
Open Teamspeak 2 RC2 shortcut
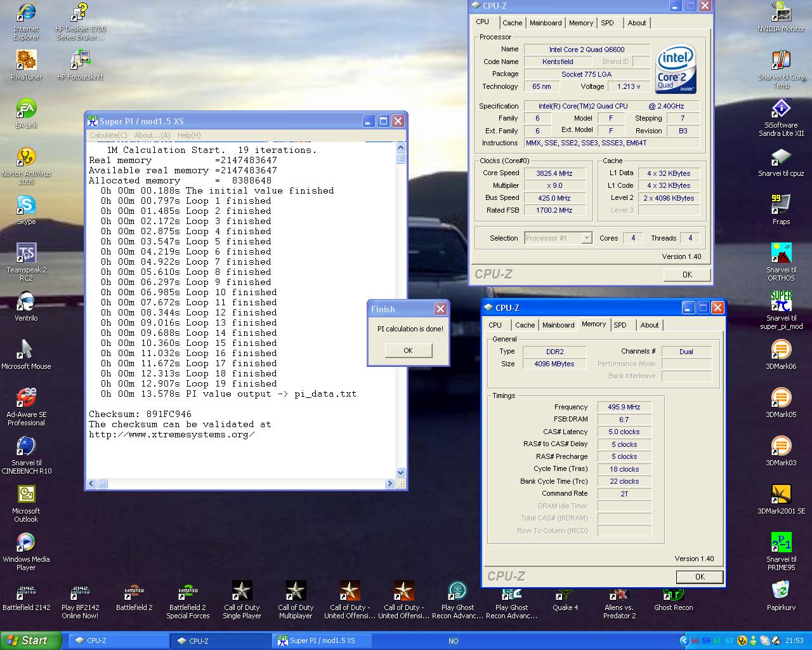click(26, 262)
